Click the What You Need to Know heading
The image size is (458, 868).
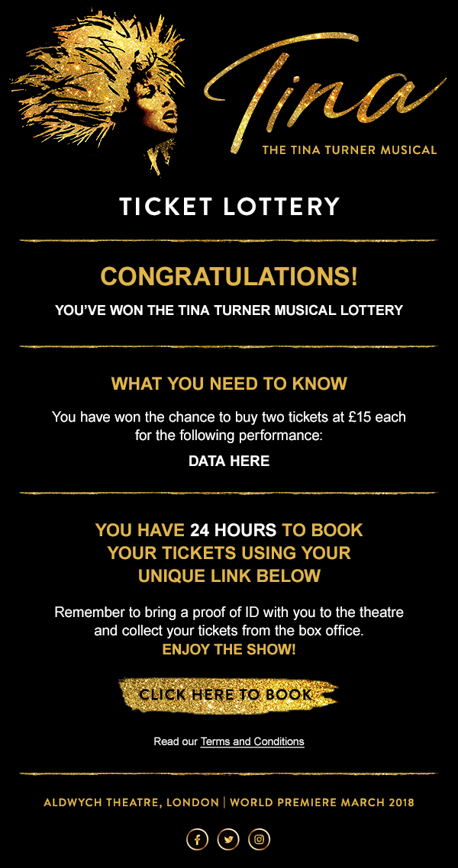(229, 384)
